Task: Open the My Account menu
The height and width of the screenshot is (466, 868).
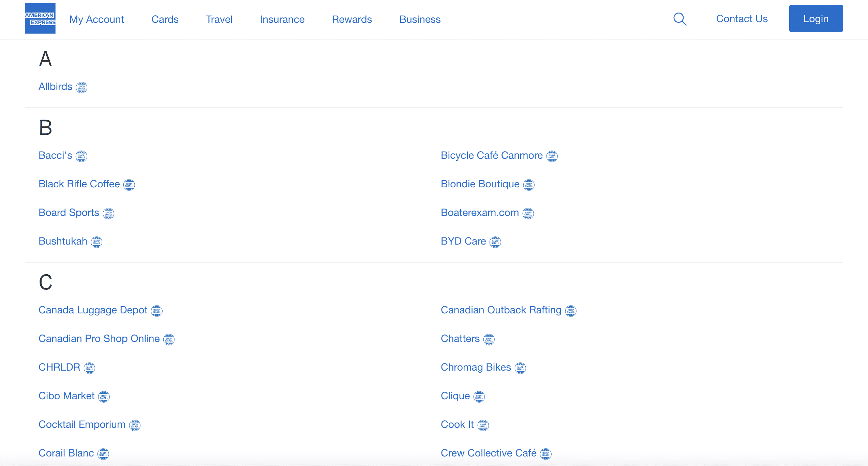Action: [96, 19]
